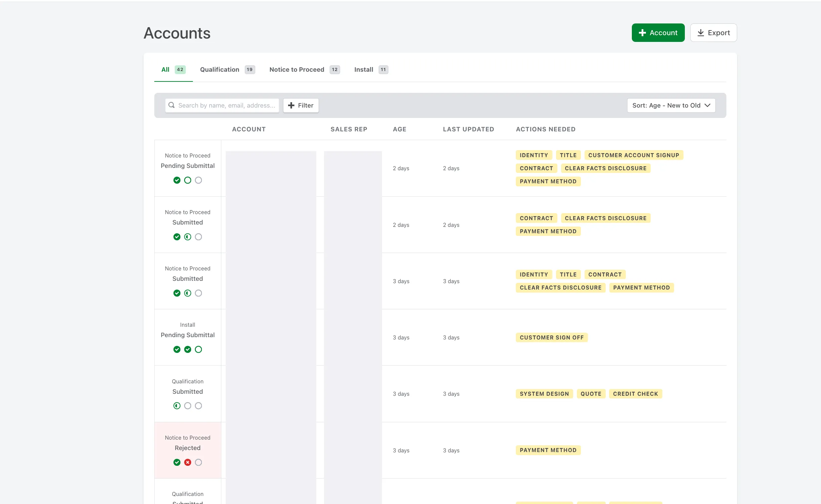
Task: Click the ACCOUNT column header
Action: click(x=249, y=129)
